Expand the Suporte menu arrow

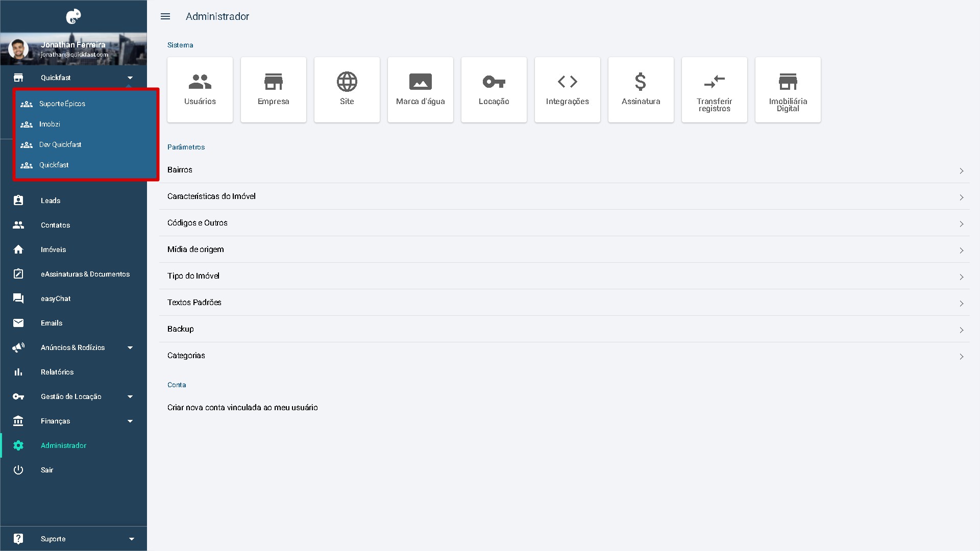[x=132, y=539]
